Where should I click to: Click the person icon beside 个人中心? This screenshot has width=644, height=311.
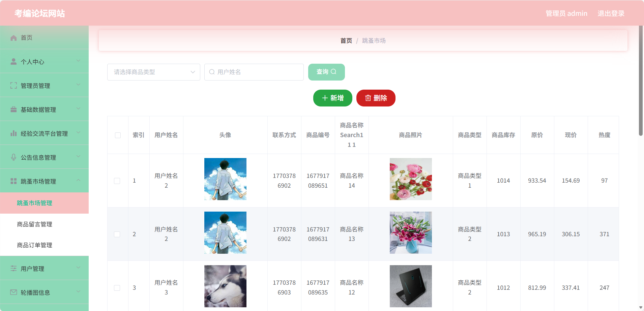tap(13, 62)
